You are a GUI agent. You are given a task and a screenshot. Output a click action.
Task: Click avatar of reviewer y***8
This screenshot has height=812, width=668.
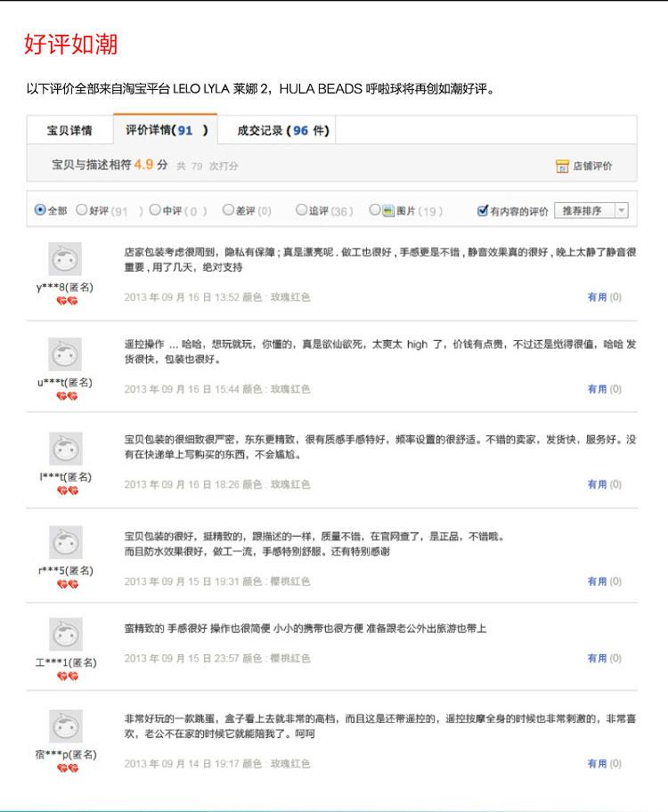[65, 260]
